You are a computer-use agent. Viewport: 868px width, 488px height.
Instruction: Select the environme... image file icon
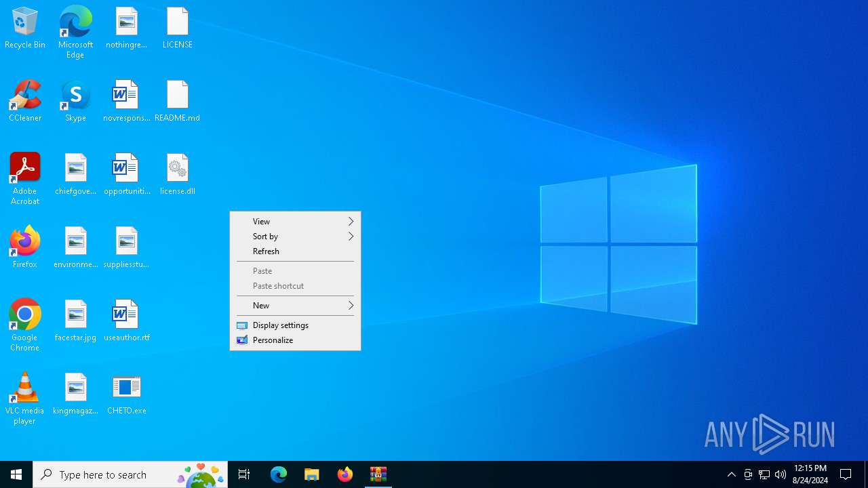(75, 248)
